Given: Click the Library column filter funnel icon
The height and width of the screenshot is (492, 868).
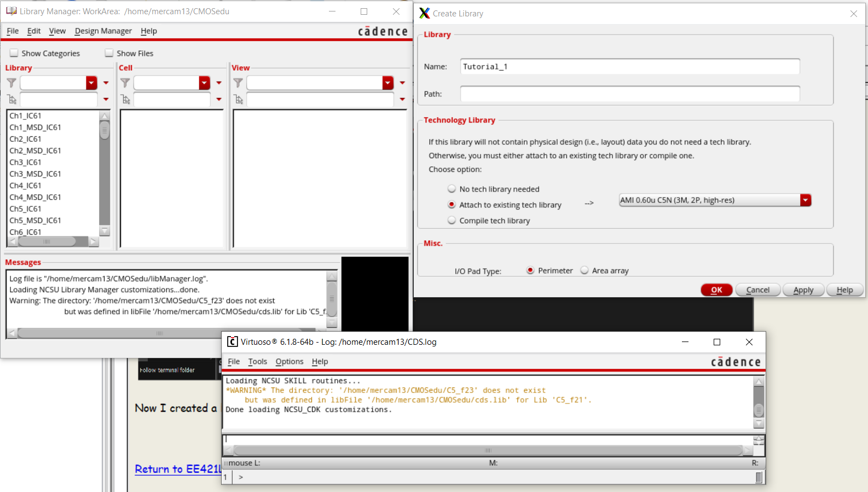Looking at the screenshot, I should pyautogui.click(x=11, y=83).
